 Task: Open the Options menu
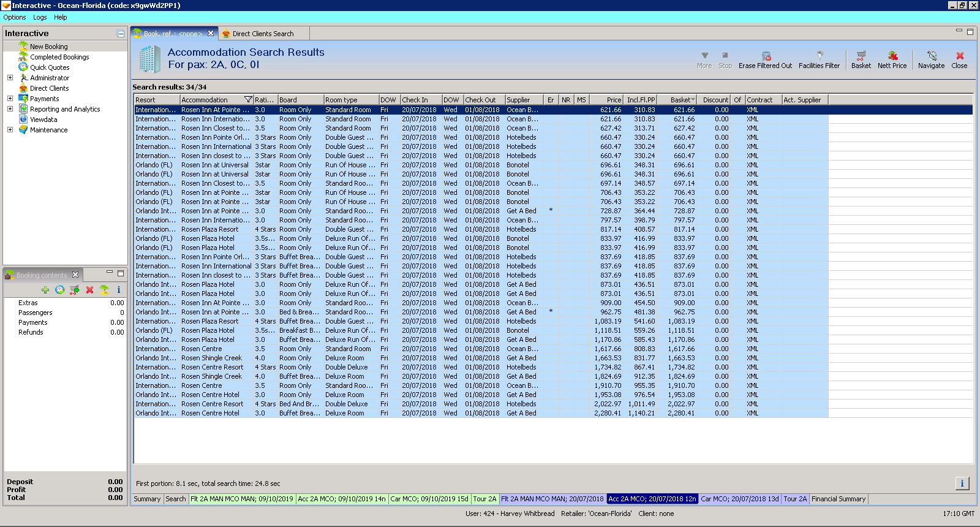[x=15, y=17]
